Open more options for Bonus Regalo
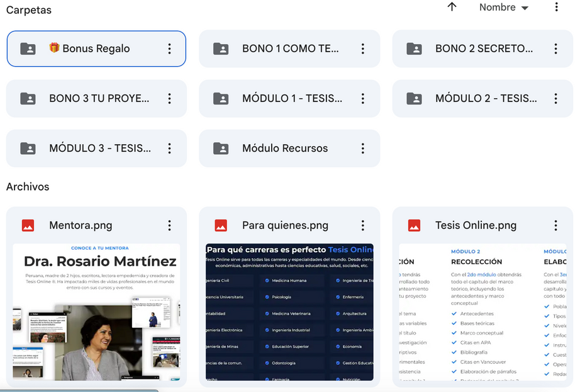This screenshot has width=580, height=392. pyautogui.click(x=169, y=49)
